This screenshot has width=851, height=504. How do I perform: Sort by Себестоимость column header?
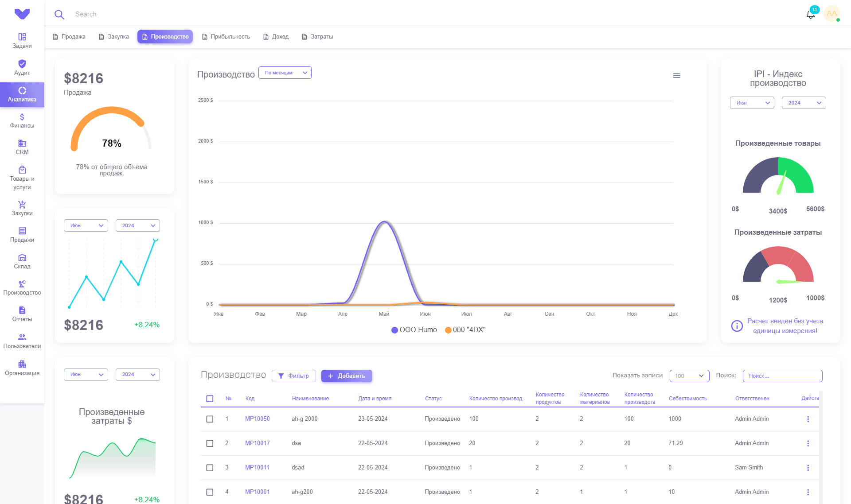(x=688, y=399)
